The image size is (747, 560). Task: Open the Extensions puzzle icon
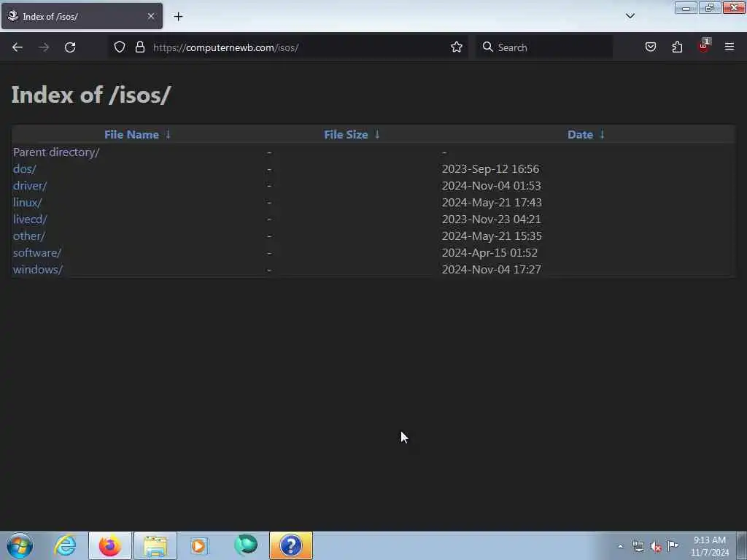[x=677, y=47]
